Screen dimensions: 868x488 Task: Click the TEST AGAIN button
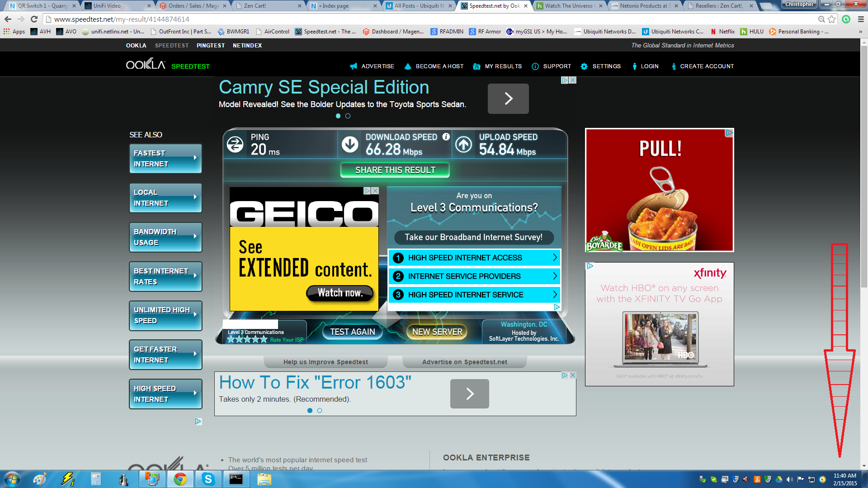pyautogui.click(x=353, y=332)
